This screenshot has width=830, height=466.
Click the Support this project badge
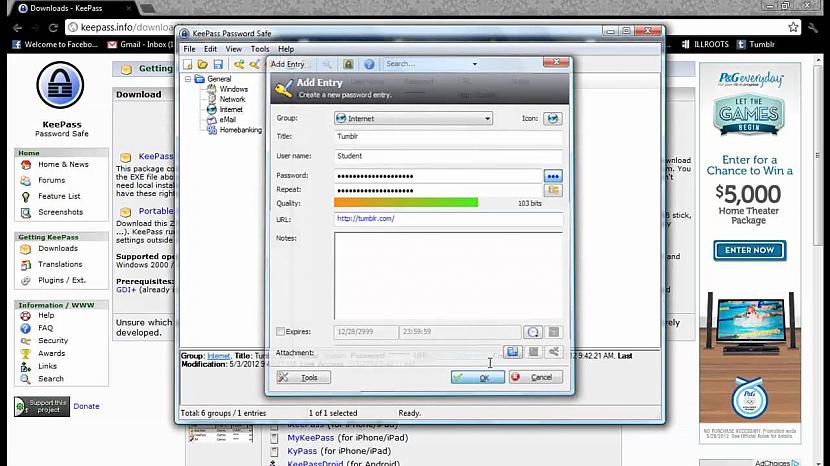42,406
